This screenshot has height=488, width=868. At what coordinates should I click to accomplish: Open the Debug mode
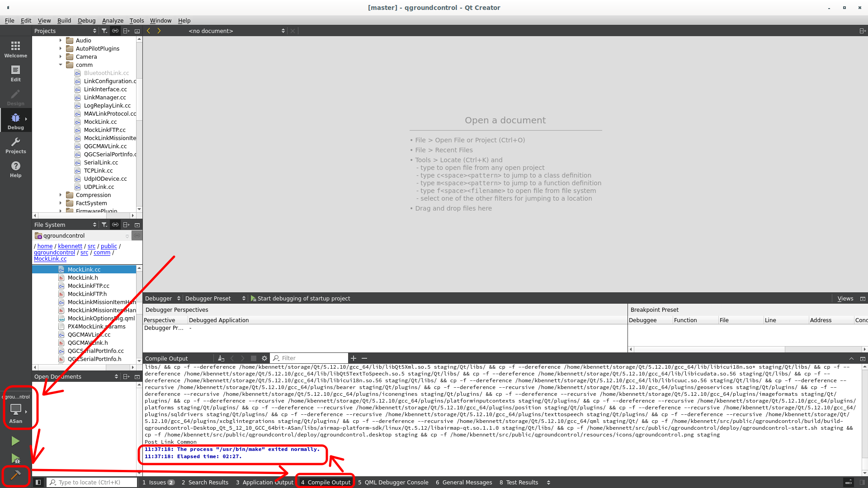15,120
